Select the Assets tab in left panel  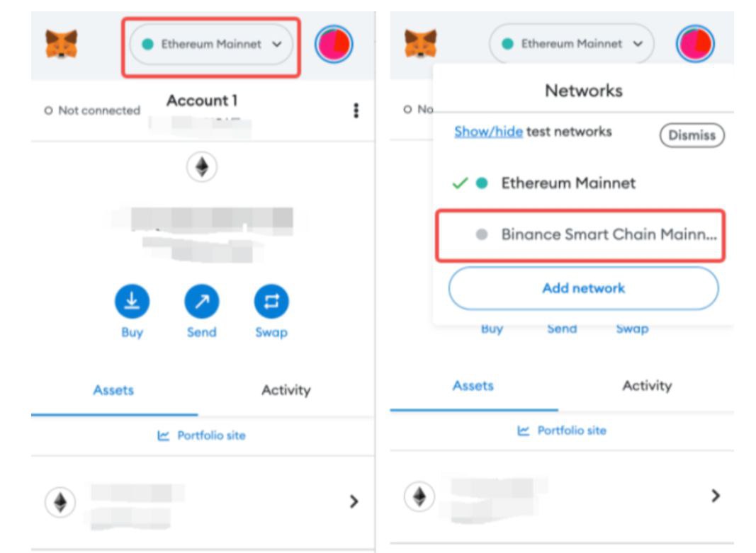click(113, 390)
